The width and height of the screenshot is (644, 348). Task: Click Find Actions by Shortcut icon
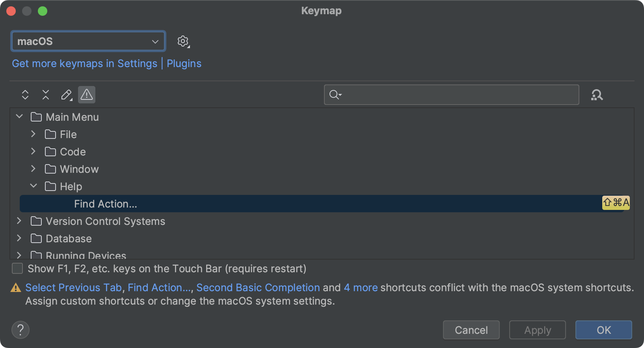597,95
